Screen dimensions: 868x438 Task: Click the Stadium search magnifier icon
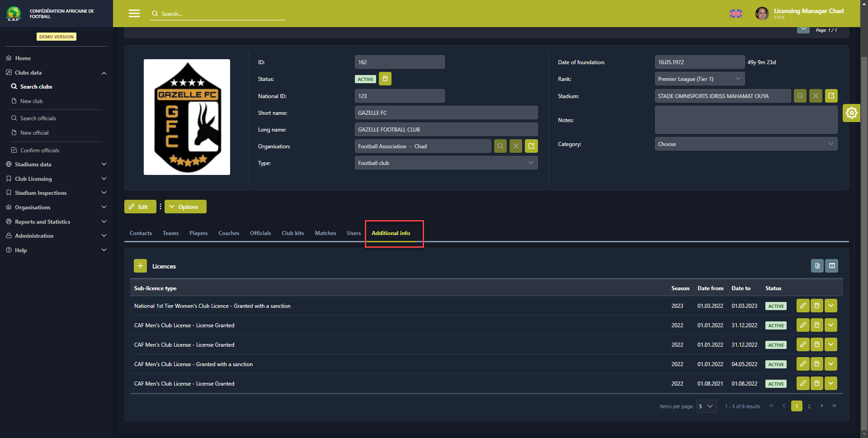[800, 96]
